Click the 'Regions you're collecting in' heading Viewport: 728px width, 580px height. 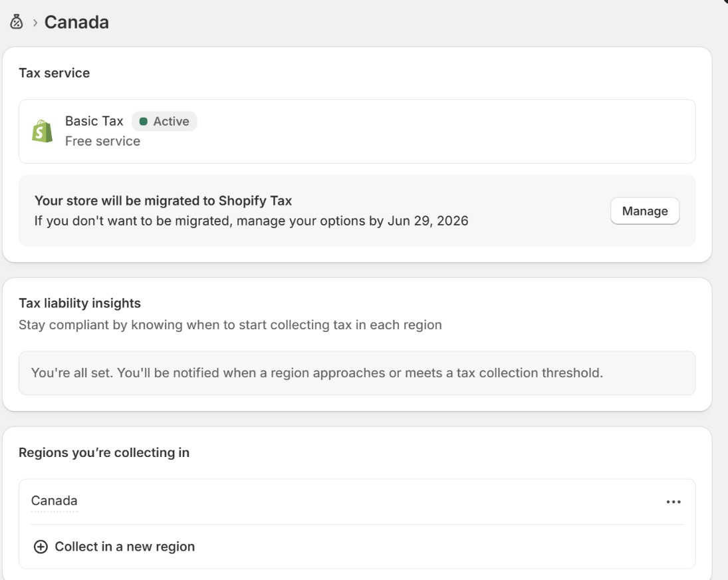pyautogui.click(x=104, y=453)
